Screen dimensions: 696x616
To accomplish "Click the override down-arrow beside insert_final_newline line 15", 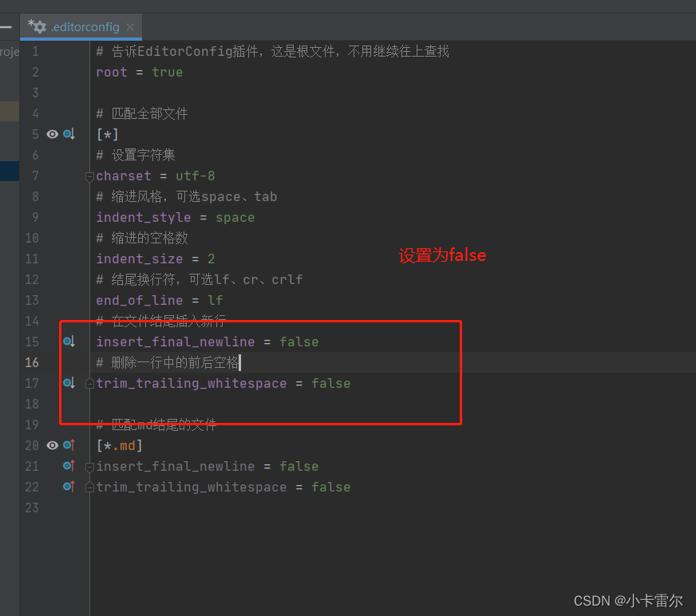I will [69, 341].
